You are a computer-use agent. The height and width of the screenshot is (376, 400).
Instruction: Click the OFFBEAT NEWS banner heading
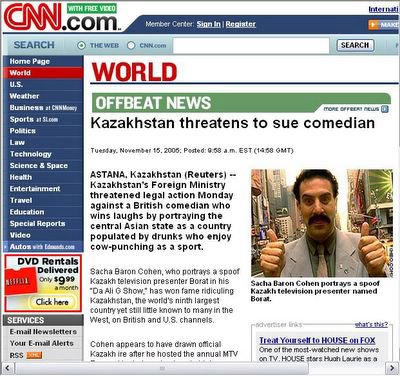(x=153, y=103)
